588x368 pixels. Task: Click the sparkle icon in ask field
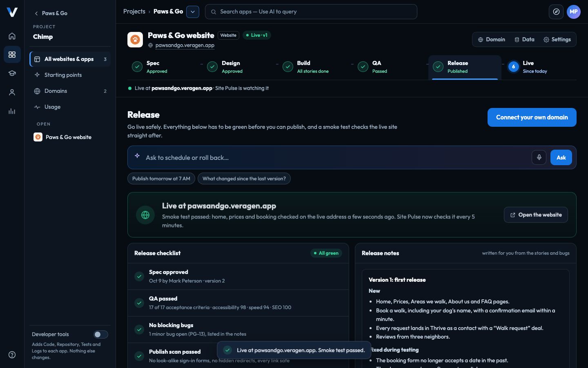(x=137, y=156)
